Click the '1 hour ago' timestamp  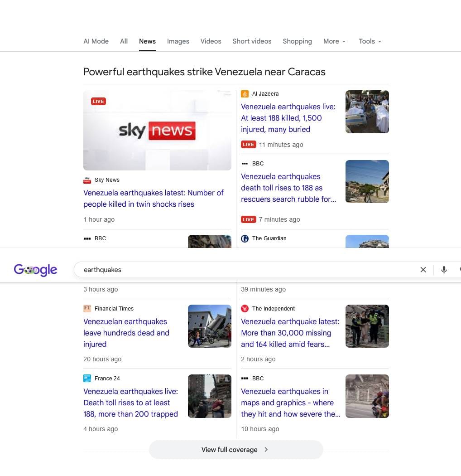(99, 219)
